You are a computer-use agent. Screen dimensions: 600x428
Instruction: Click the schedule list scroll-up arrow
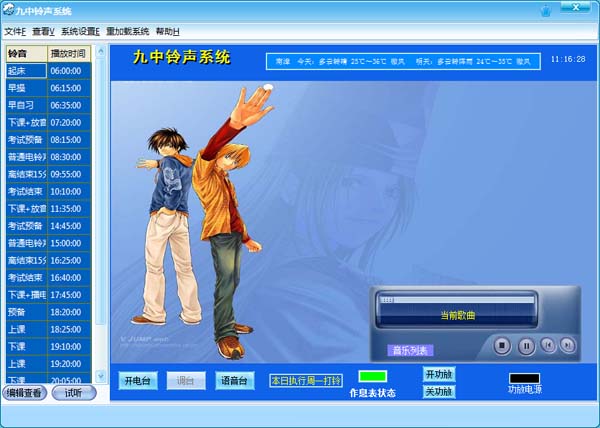pyautogui.click(x=101, y=51)
